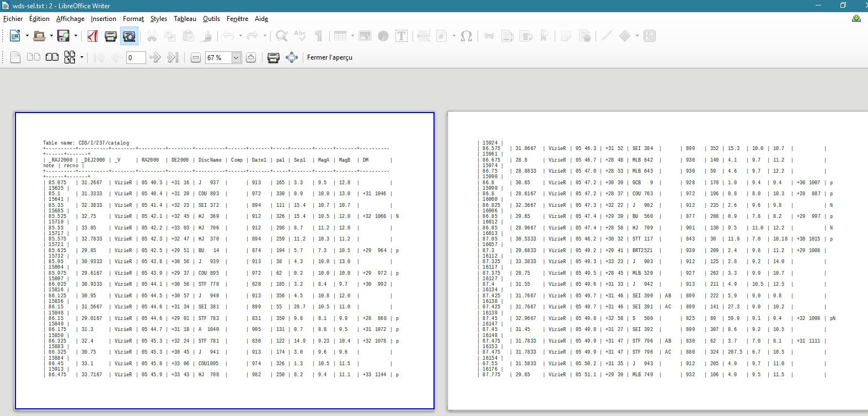868x416 pixels.
Task: Select Multiple Pages Preview layout
Action: point(70,57)
